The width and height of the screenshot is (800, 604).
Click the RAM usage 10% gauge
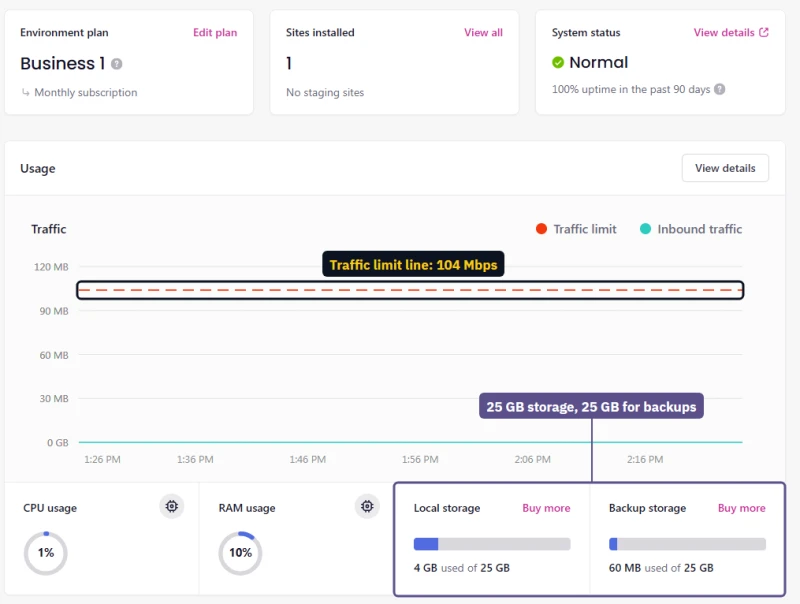click(240, 553)
